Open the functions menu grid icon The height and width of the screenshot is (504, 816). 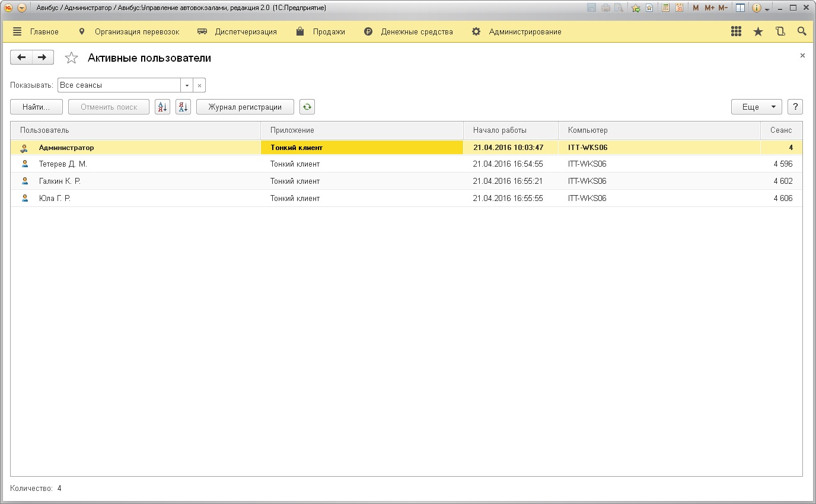pos(736,31)
